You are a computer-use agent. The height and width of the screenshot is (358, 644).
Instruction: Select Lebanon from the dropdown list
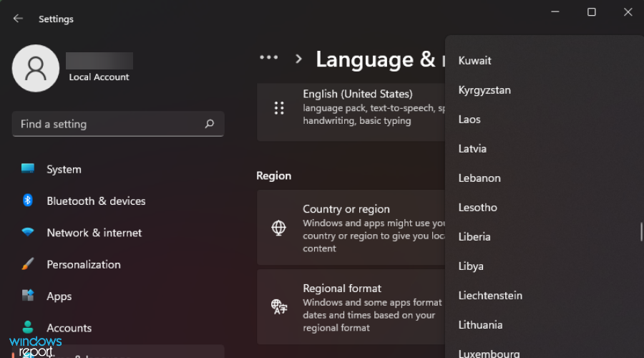click(x=479, y=178)
